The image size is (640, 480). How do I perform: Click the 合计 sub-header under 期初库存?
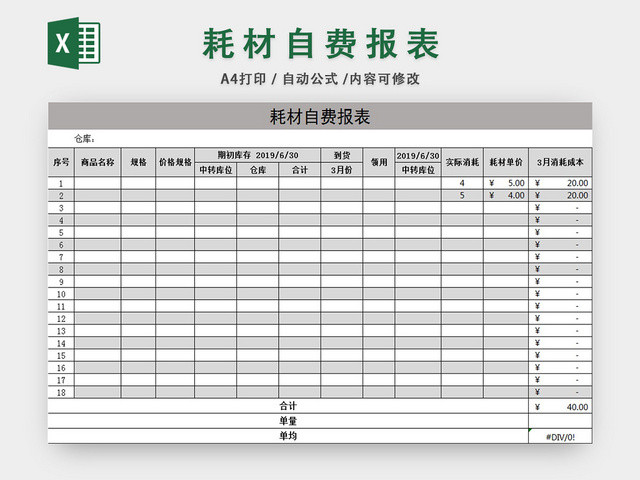tap(300, 170)
